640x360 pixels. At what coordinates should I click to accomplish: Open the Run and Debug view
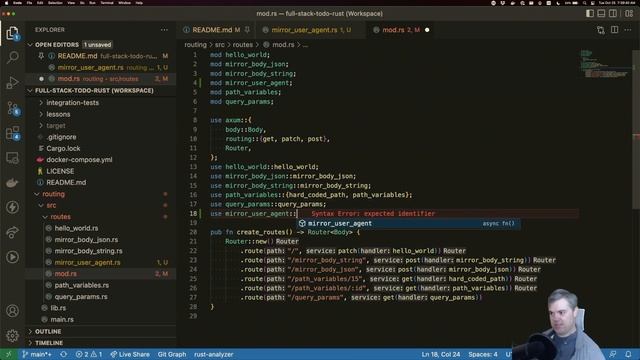13,82
